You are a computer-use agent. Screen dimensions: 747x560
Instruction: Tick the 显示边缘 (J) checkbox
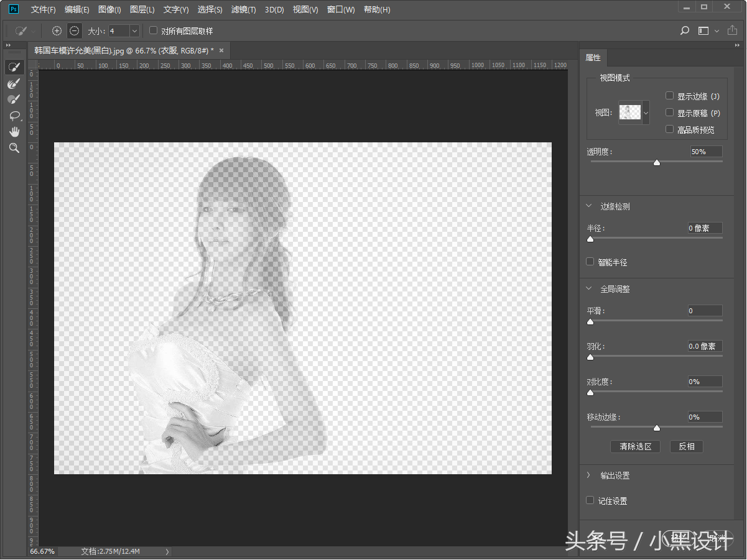670,96
